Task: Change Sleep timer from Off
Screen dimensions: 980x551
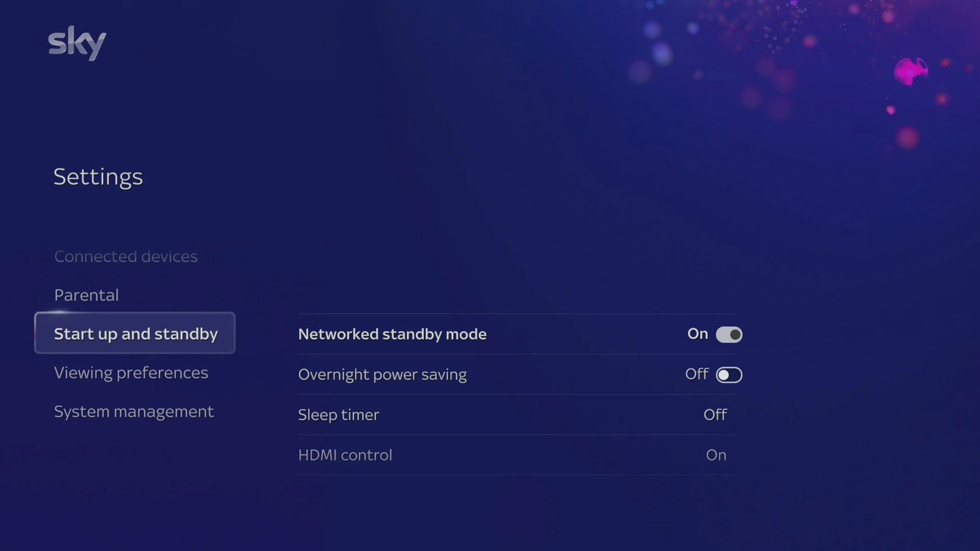Action: point(715,415)
